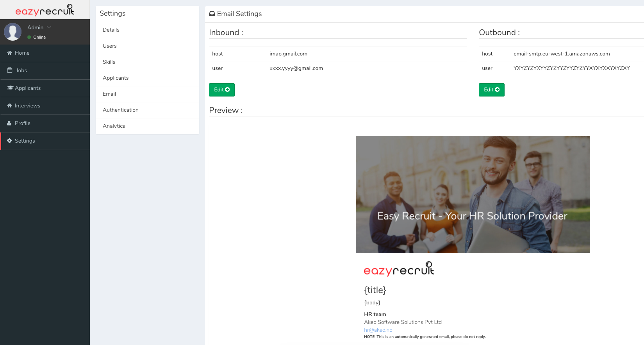Open Jobs in the sidebar

(45, 71)
